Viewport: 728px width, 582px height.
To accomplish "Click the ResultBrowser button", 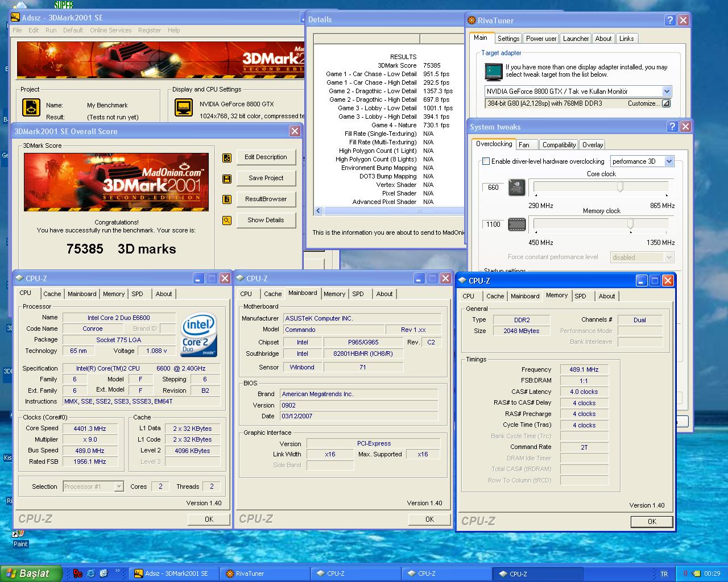I will tap(266, 199).
